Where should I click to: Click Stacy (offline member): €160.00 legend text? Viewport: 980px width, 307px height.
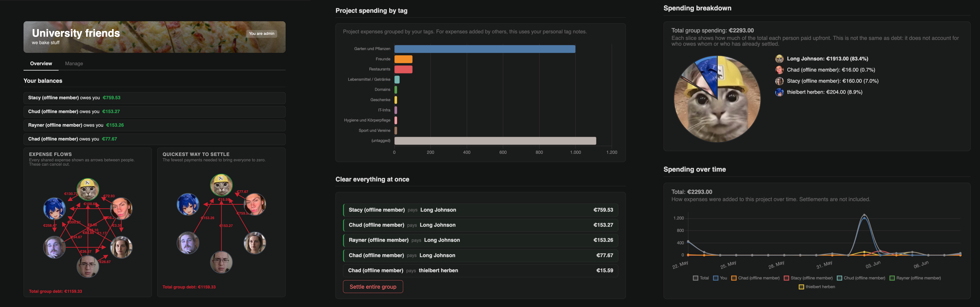tap(833, 81)
